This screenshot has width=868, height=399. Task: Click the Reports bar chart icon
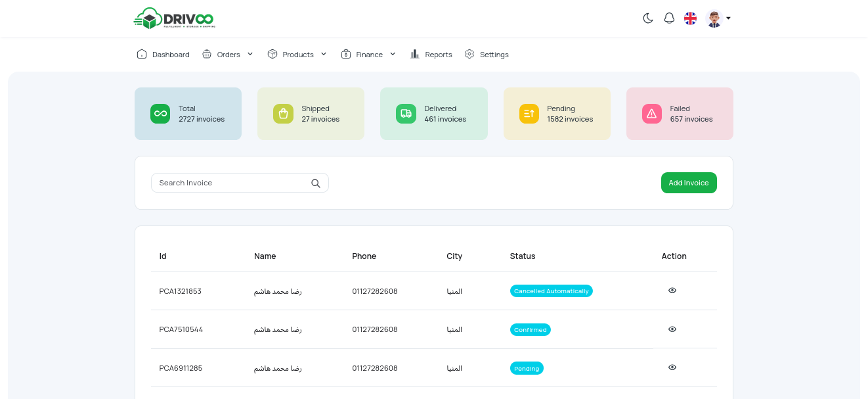point(415,54)
